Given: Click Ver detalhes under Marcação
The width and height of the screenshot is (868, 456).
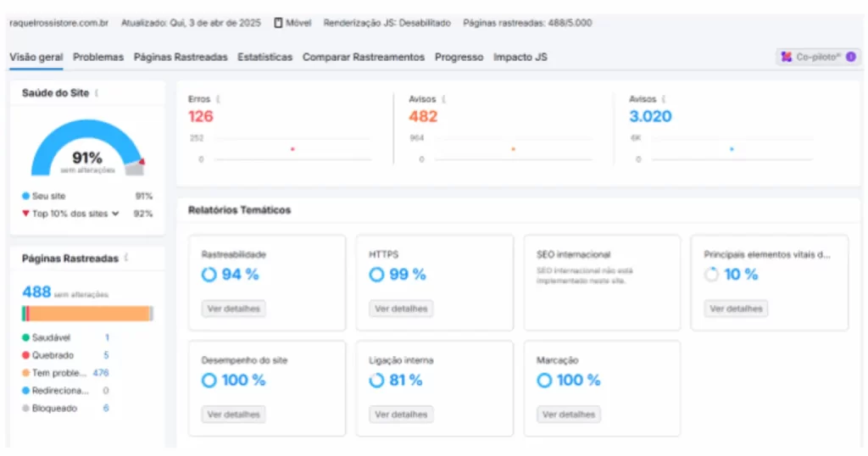Looking at the screenshot, I should click(569, 414).
